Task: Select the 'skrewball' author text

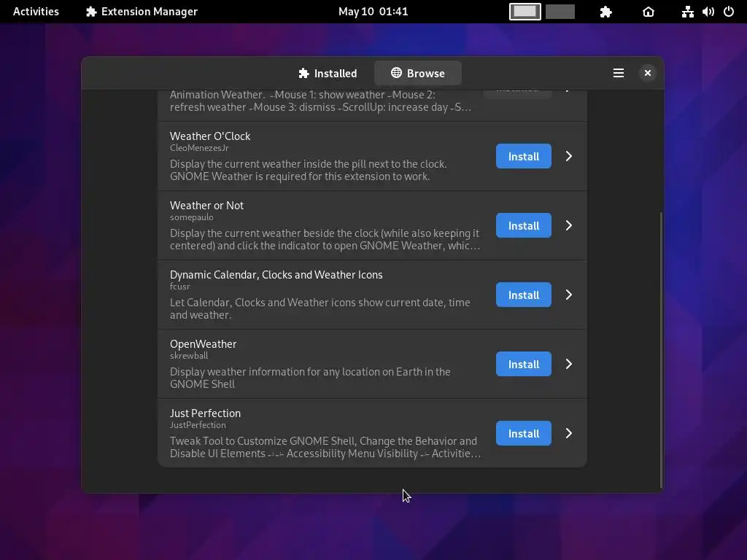Action: 189,356
